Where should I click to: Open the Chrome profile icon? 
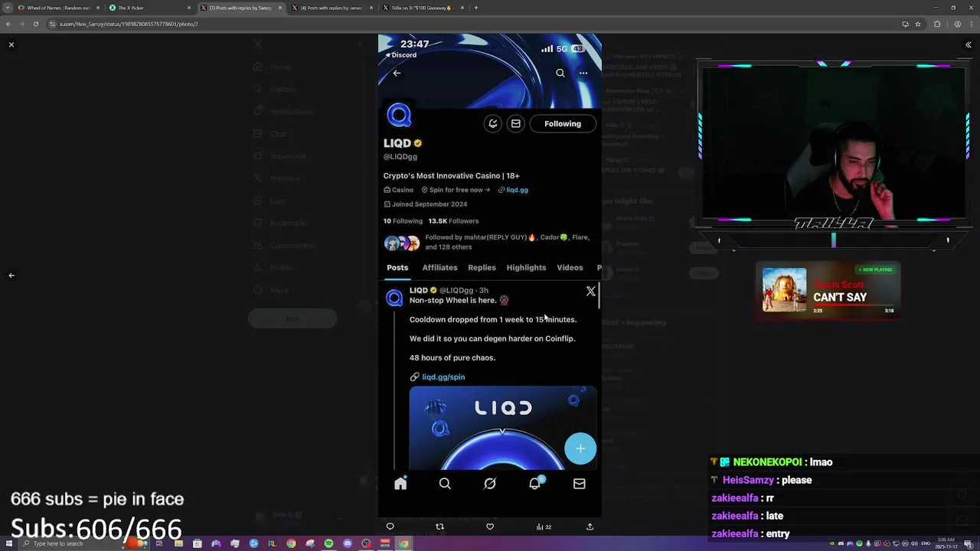click(957, 24)
